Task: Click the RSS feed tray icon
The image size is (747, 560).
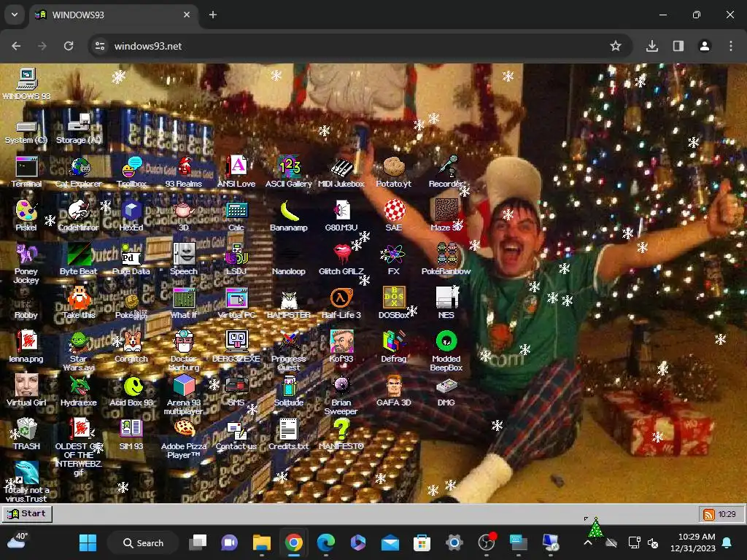Action: click(x=709, y=514)
